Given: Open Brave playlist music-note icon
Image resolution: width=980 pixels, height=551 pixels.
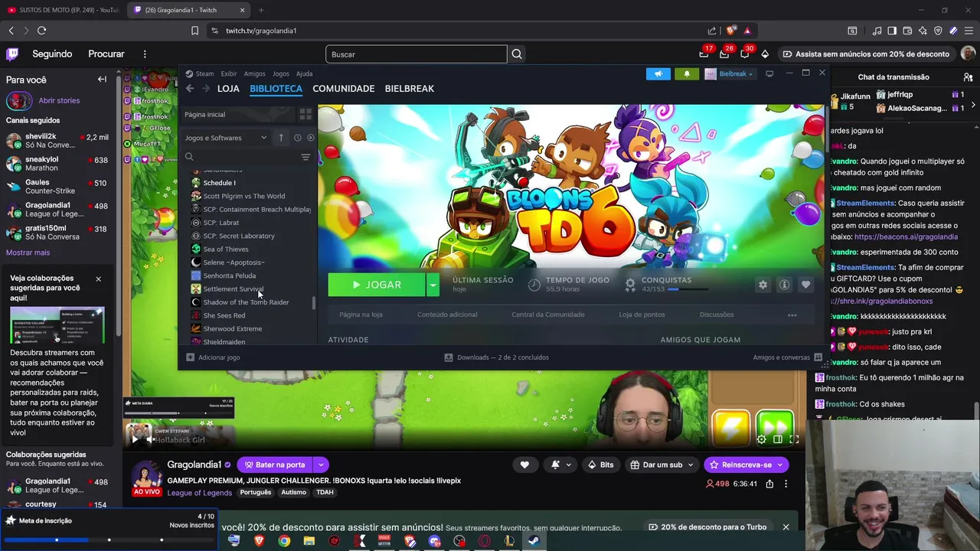Looking at the screenshot, I should (x=877, y=31).
